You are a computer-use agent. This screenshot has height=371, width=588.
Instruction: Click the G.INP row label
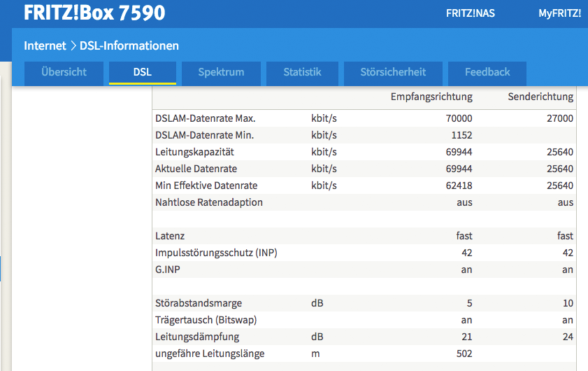(x=168, y=269)
